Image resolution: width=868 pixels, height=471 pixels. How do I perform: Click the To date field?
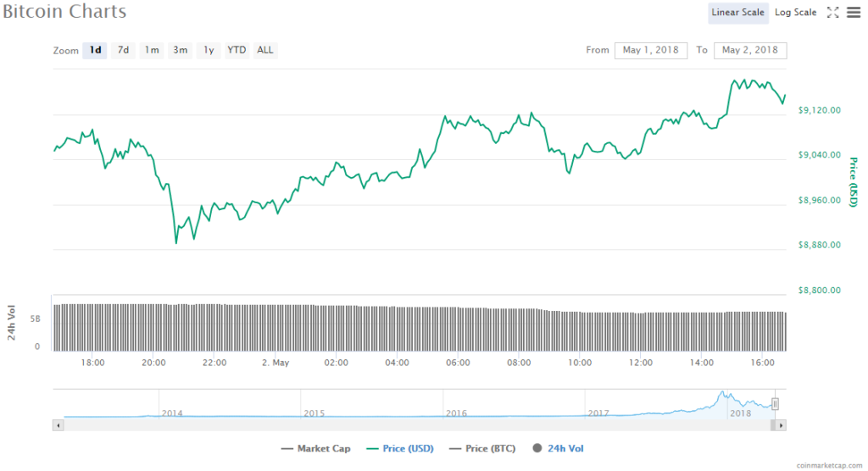(x=749, y=50)
